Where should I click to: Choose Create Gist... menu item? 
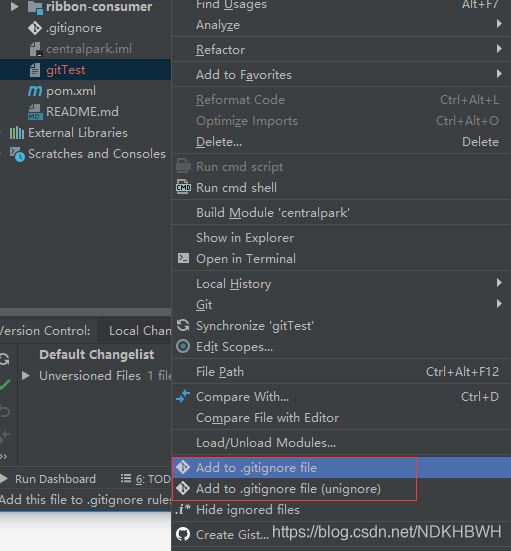click(x=341, y=535)
